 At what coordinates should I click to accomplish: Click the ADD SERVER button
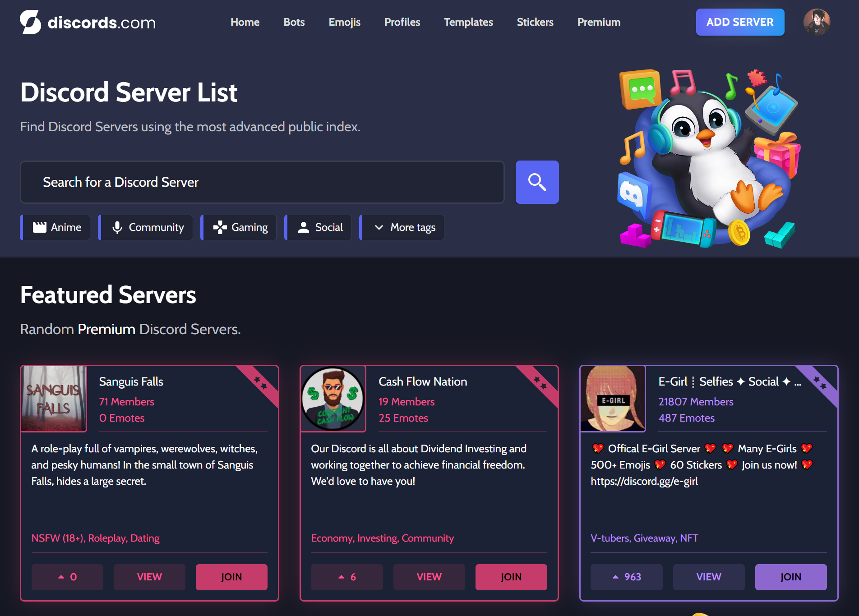pyautogui.click(x=740, y=22)
